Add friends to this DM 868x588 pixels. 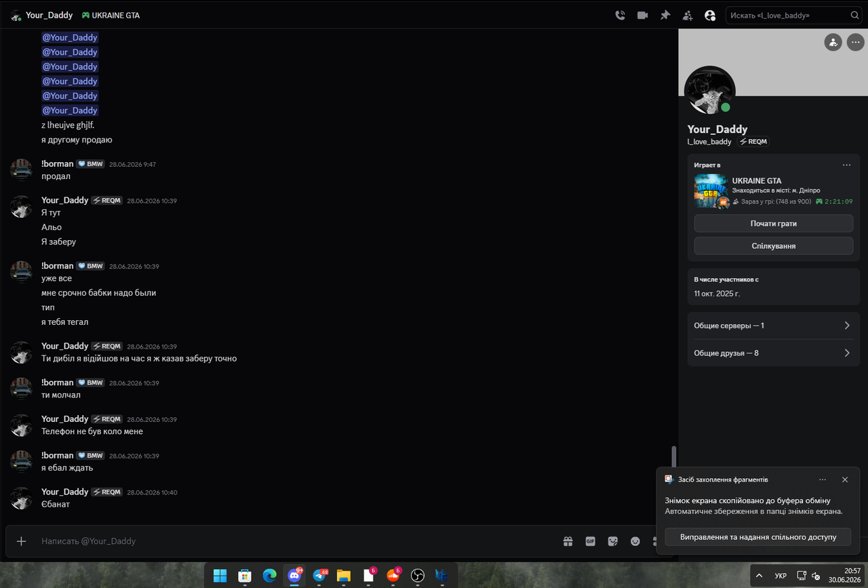688,15
